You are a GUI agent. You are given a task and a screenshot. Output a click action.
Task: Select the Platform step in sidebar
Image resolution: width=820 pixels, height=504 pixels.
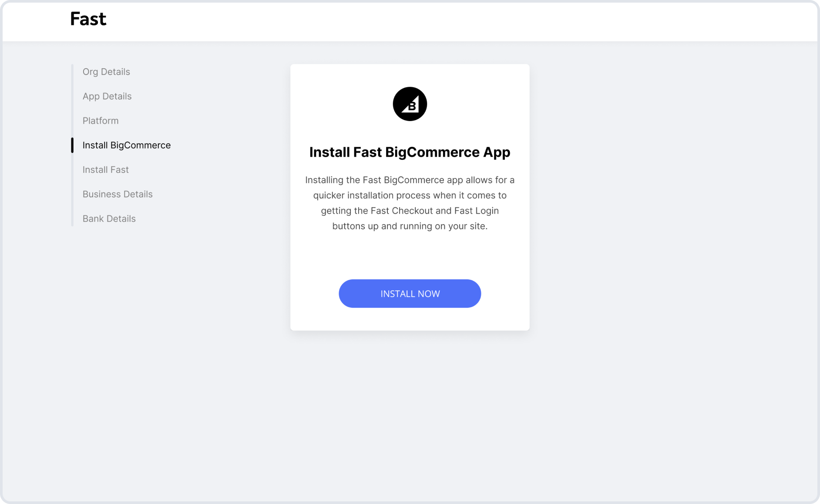(x=101, y=121)
